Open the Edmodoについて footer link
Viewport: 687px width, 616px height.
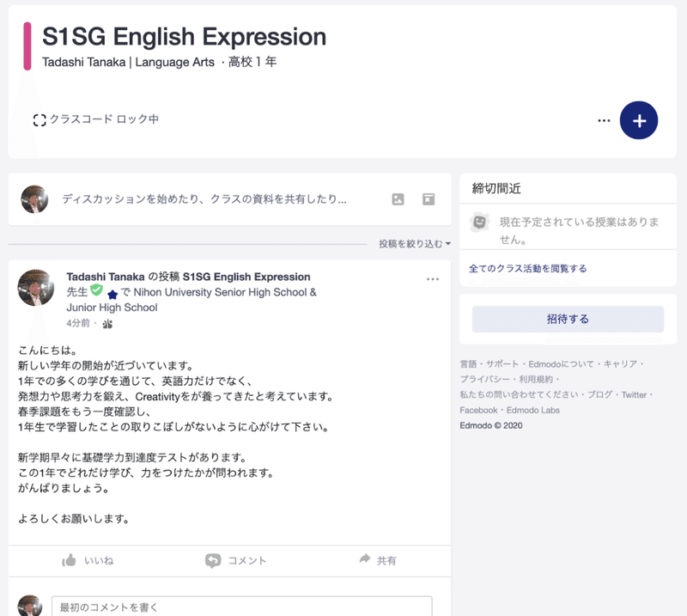point(562,364)
